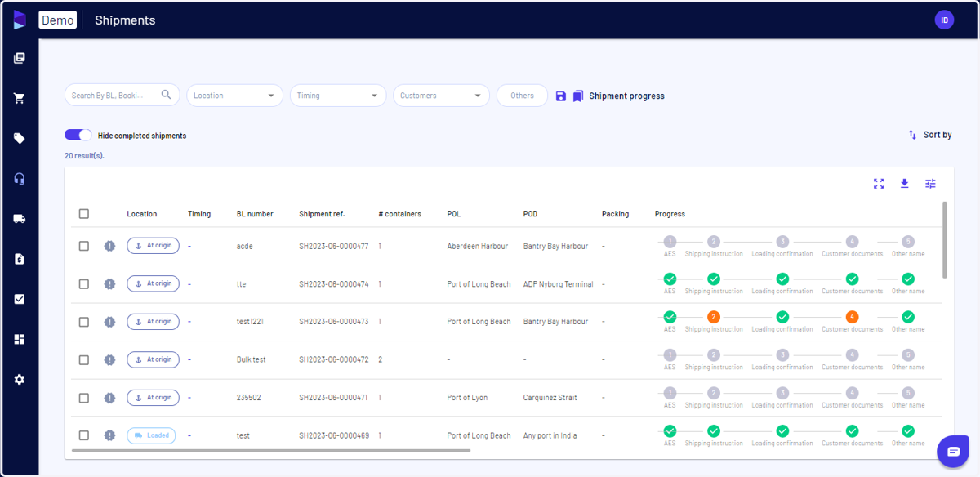Check the 235502 shipment row checkbox
Viewport: 980px width, 477px height.
(x=84, y=398)
